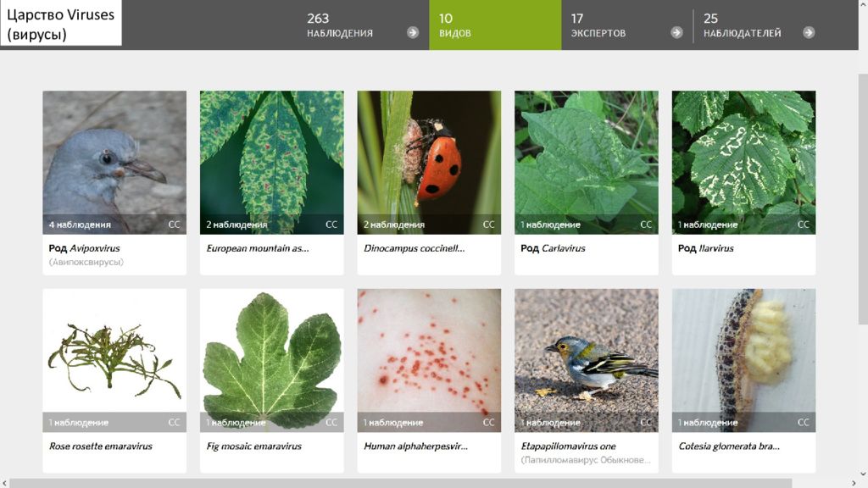Click the vertical scrollbar on the right
Viewport: 868px width, 488px height.
click(x=862, y=199)
